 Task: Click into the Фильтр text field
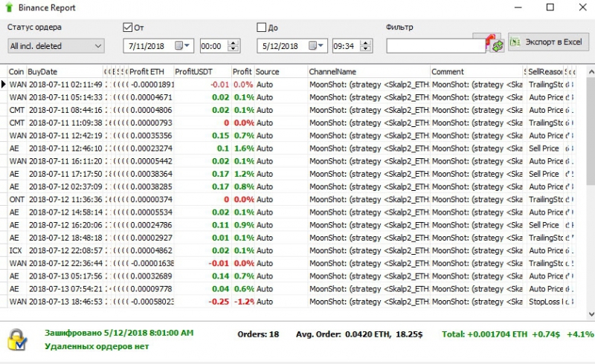436,46
